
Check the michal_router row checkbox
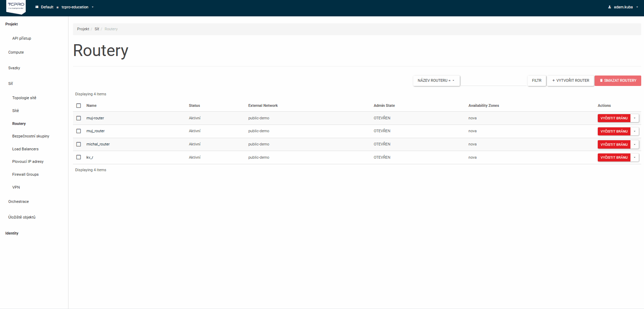click(79, 144)
